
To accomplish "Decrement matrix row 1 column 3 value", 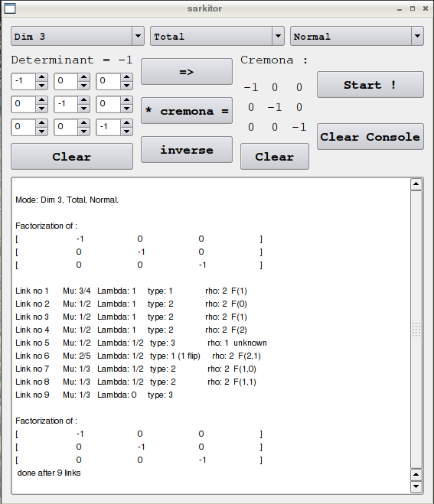I will [126, 85].
